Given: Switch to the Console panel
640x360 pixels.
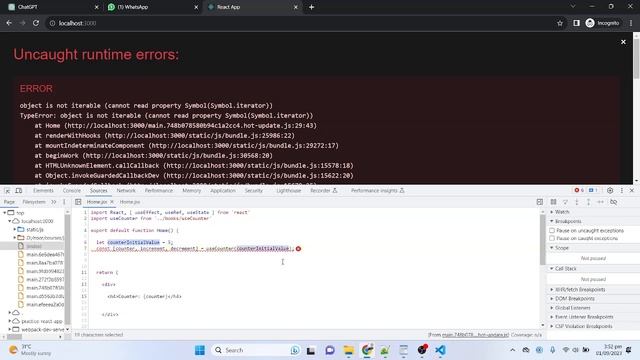Looking at the screenshot, I should click(72, 191).
